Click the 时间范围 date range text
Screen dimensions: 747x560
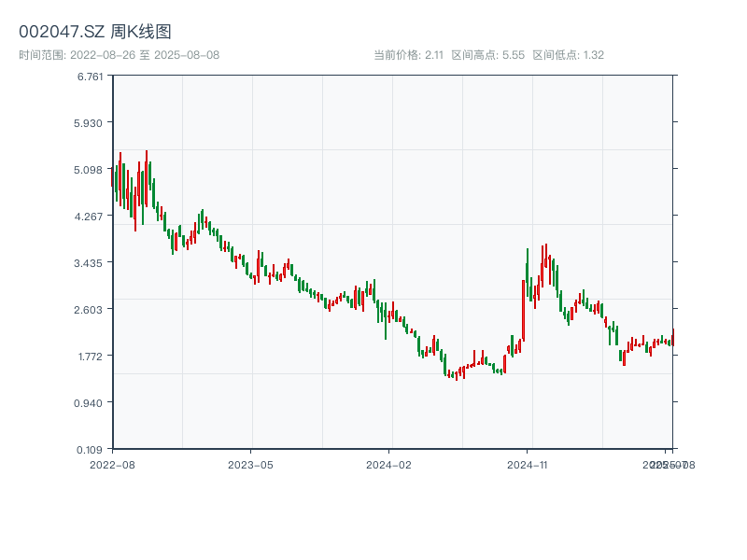point(120,55)
